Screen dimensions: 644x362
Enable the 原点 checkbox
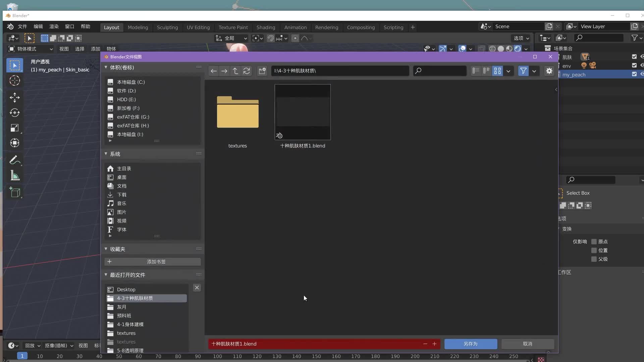(x=594, y=242)
